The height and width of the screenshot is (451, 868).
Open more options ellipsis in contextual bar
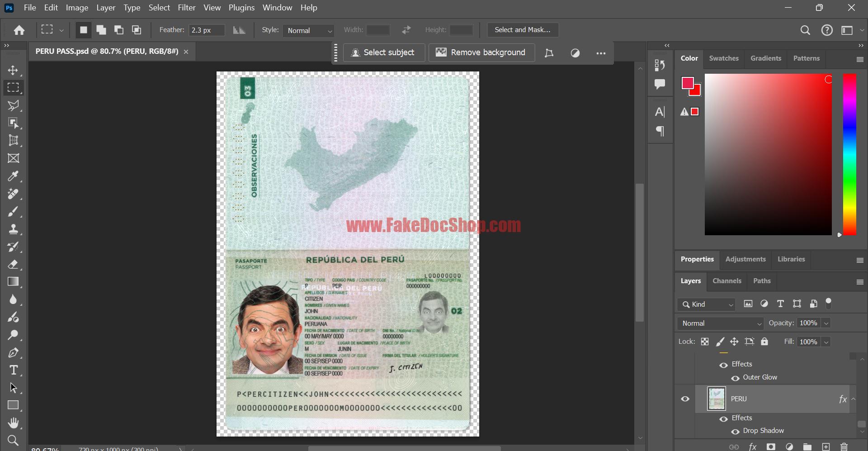point(601,53)
